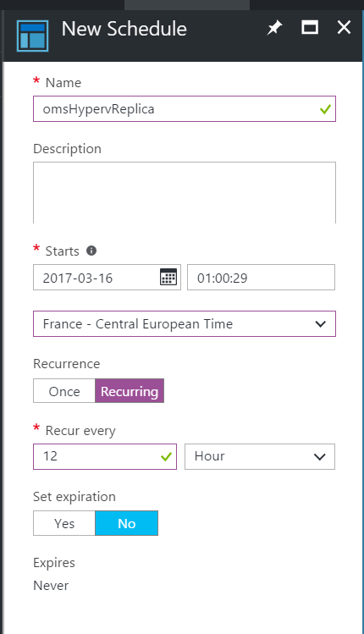Open the Hour unit dropdown

click(x=260, y=456)
